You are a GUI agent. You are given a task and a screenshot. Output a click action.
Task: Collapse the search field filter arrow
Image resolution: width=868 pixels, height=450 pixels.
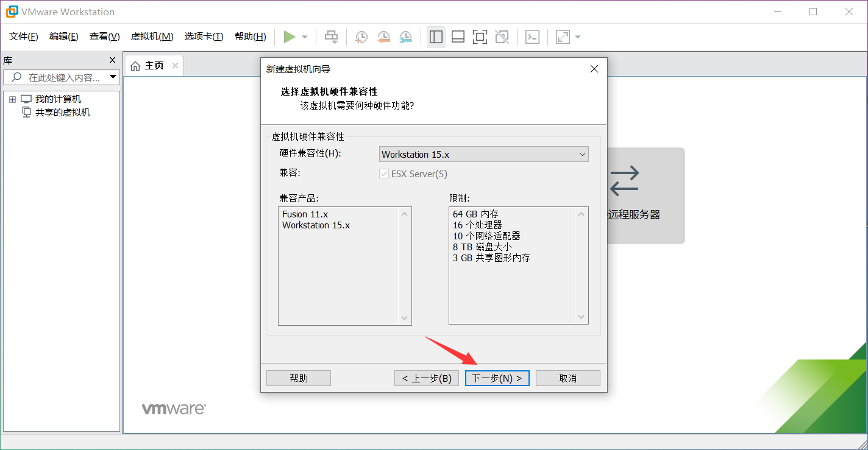pyautogui.click(x=113, y=77)
